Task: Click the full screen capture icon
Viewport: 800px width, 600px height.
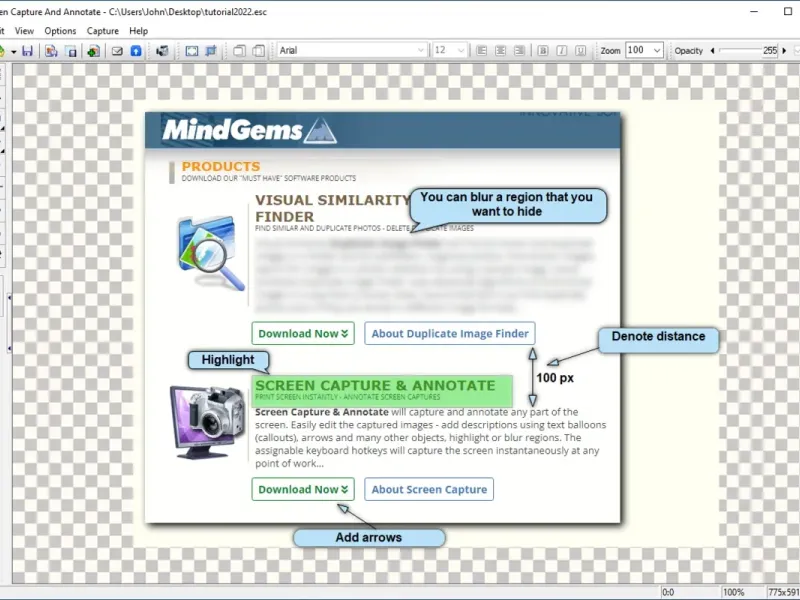Action: point(192,51)
